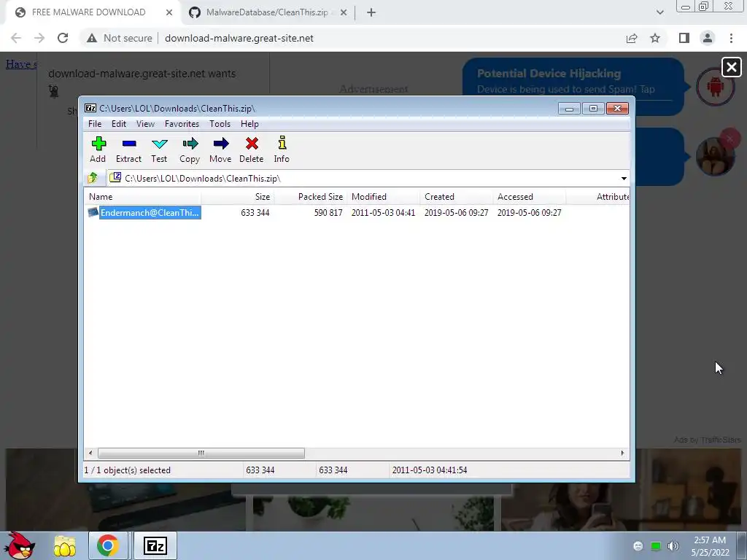
Task: Click the red Android robot icon
Action: 715,87
